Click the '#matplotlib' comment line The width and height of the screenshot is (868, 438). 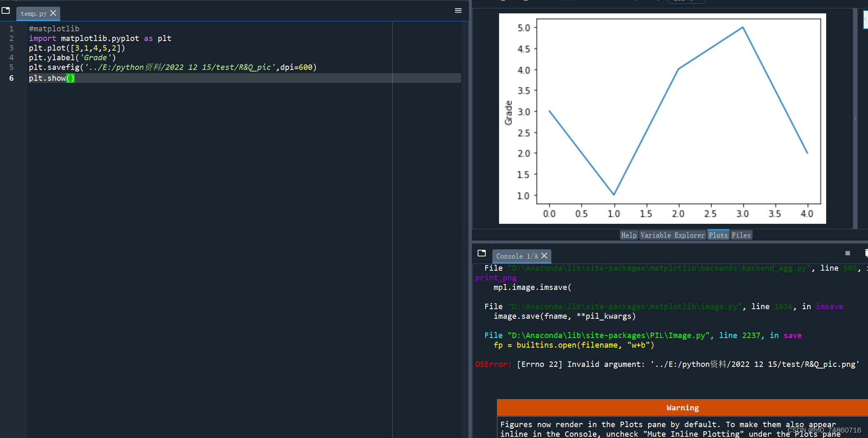[54, 28]
